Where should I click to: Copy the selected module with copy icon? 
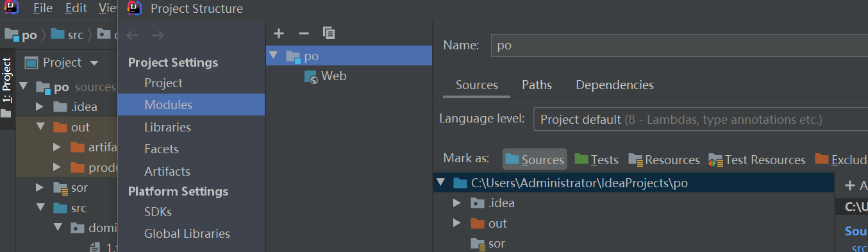tap(329, 33)
